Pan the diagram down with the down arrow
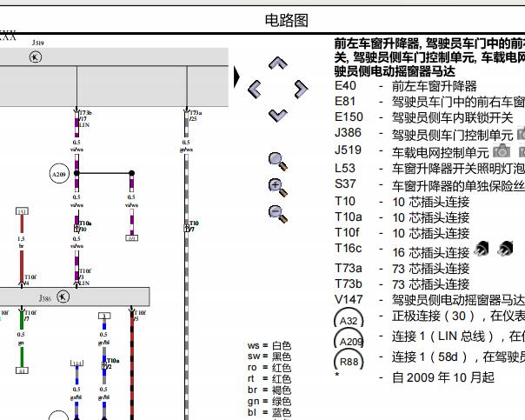525x420 pixels. [x=278, y=116]
